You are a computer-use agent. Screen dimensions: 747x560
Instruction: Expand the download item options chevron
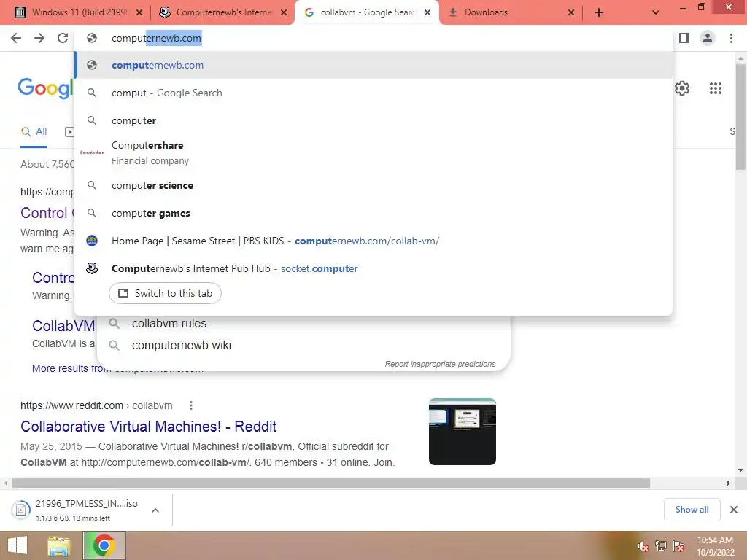click(x=155, y=510)
